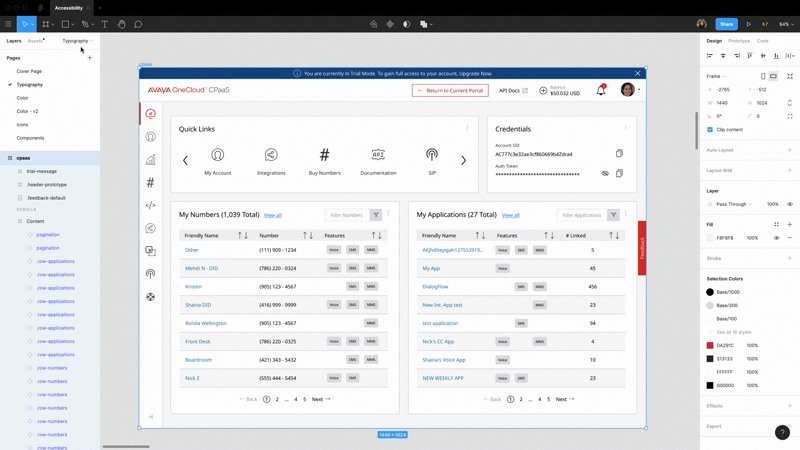Toggle layer visibility eye next to Pass Through
Image resolution: width=800 pixels, height=450 pixels.
click(x=790, y=204)
